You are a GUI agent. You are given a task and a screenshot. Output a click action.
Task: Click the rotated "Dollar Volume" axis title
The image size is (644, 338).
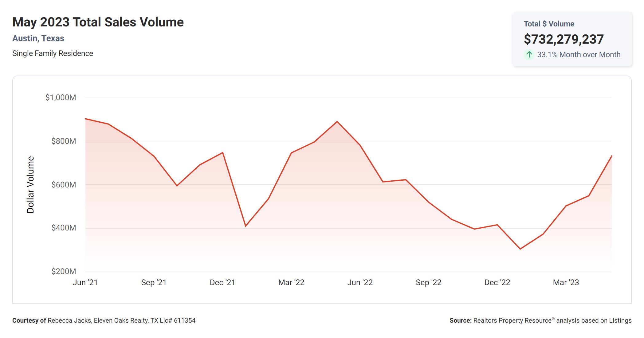[x=30, y=185]
